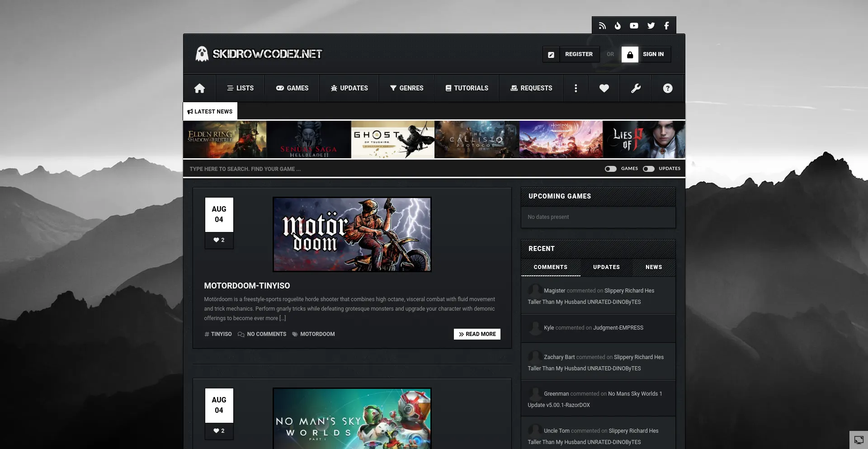Go to the Home icon in navbar
This screenshot has width=868, height=449.
pos(199,88)
